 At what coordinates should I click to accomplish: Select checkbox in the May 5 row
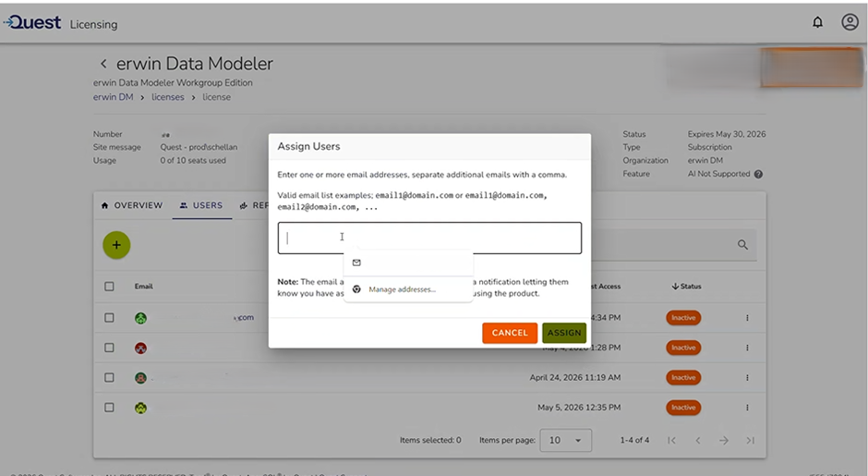coord(109,408)
